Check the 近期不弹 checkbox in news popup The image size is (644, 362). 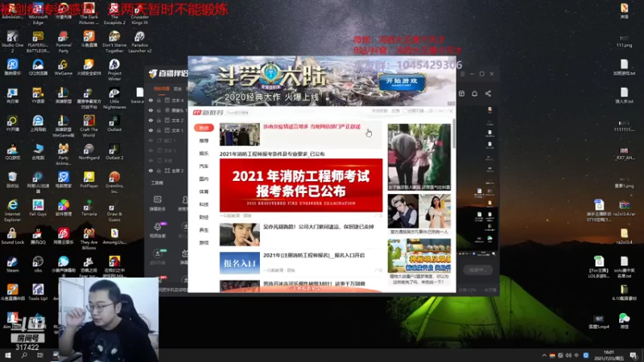coord(405,111)
